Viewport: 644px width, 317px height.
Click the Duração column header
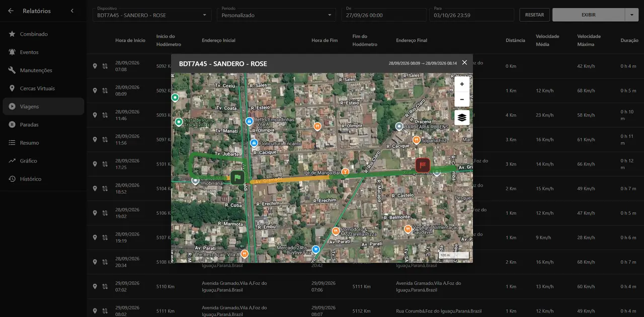click(x=629, y=40)
